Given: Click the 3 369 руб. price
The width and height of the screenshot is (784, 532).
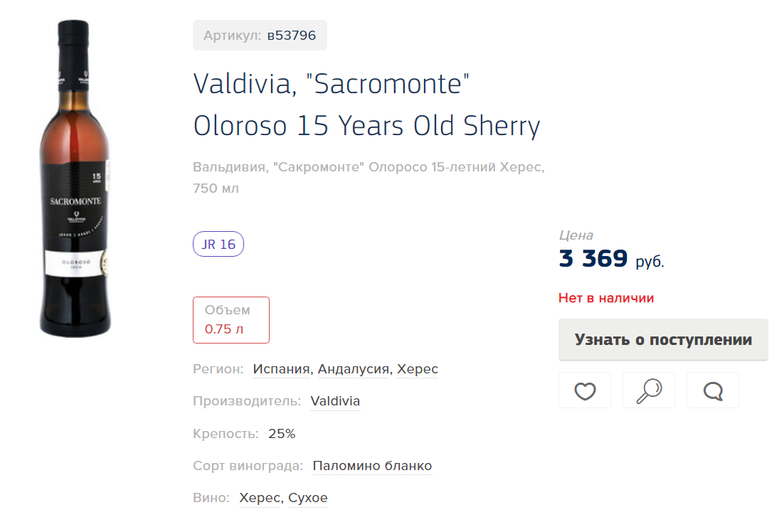Looking at the screenshot, I should point(611,259).
